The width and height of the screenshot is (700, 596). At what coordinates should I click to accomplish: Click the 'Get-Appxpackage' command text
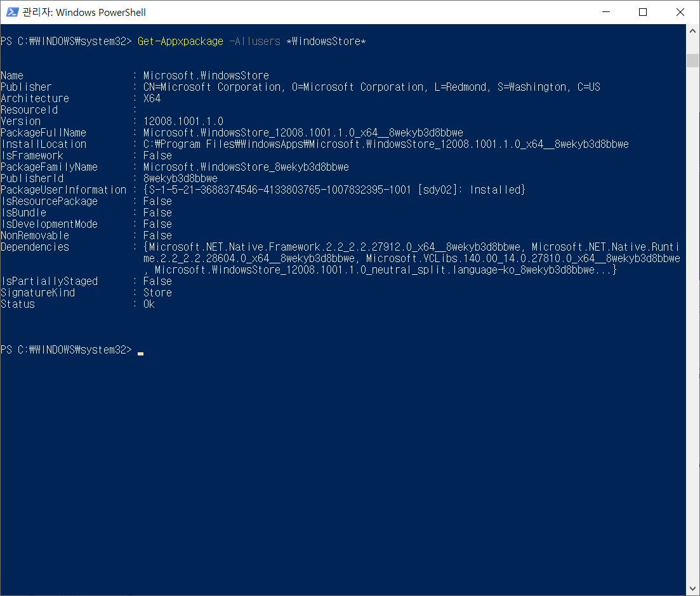click(x=180, y=41)
